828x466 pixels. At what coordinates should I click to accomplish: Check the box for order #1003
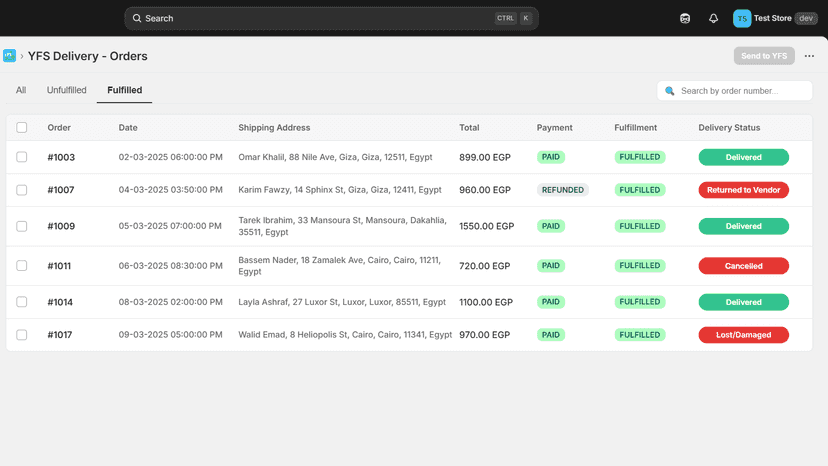(x=22, y=157)
